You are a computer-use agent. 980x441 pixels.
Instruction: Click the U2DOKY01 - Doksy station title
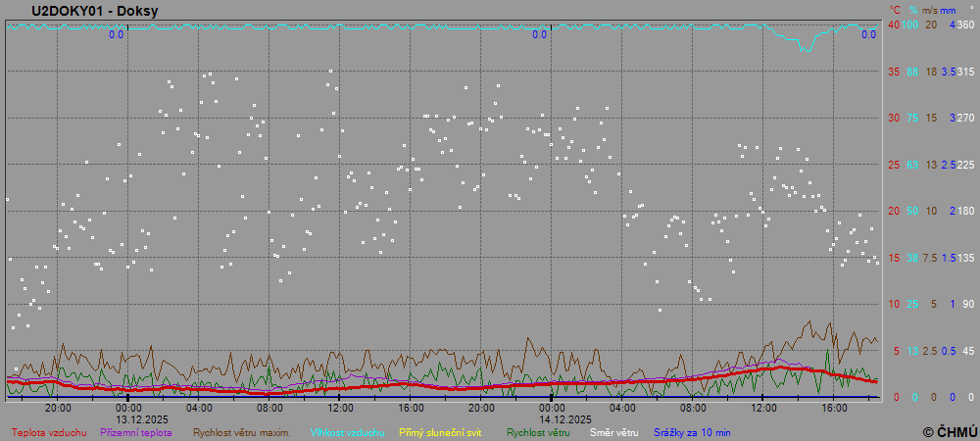(x=94, y=11)
